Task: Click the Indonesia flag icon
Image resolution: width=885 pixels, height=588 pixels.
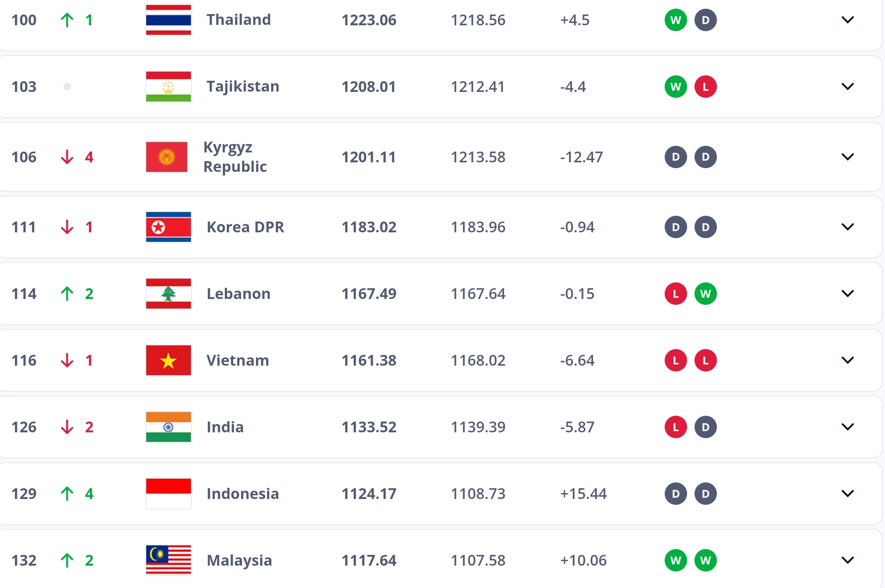Action: [x=169, y=494]
